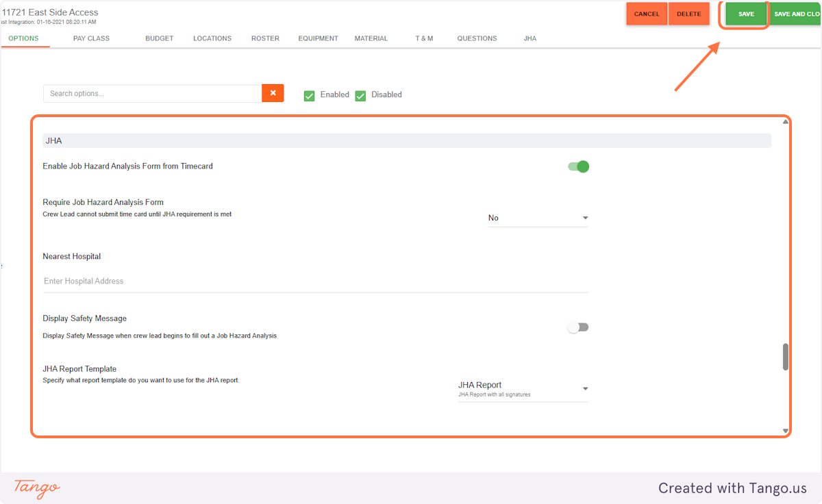Uncheck the Disabled filter checkbox
Viewport: 822px width, 504px height.
coord(360,95)
